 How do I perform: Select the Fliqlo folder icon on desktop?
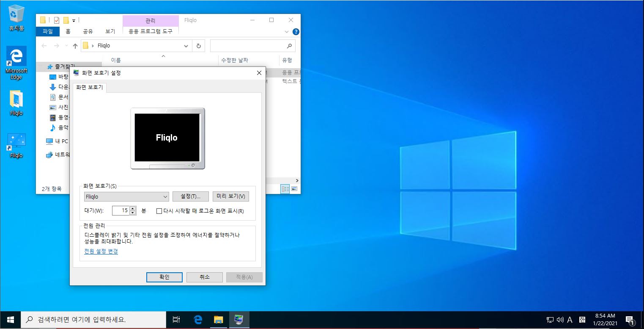pyautogui.click(x=16, y=103)
